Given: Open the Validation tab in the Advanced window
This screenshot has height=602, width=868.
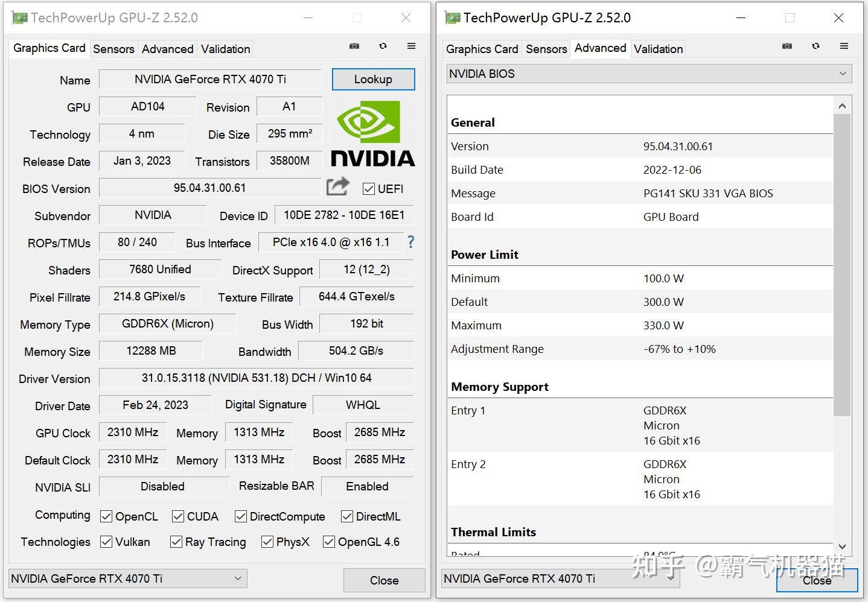Looking at the screenshot, I should pyautogui.click(x=658, y=48).
